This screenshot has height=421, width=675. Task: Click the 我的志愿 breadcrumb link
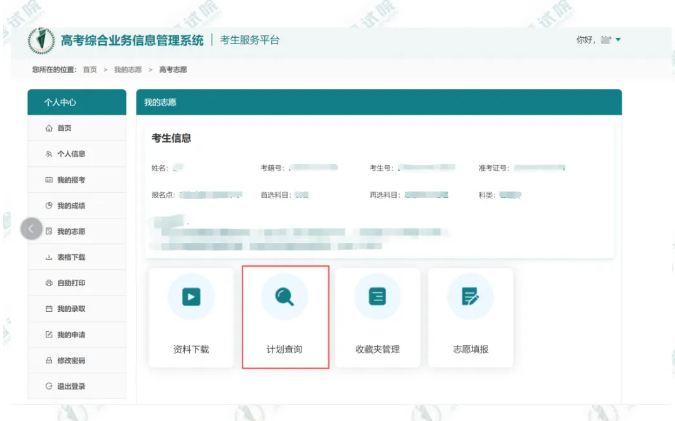pyautogui.click(x=127, y=69)
